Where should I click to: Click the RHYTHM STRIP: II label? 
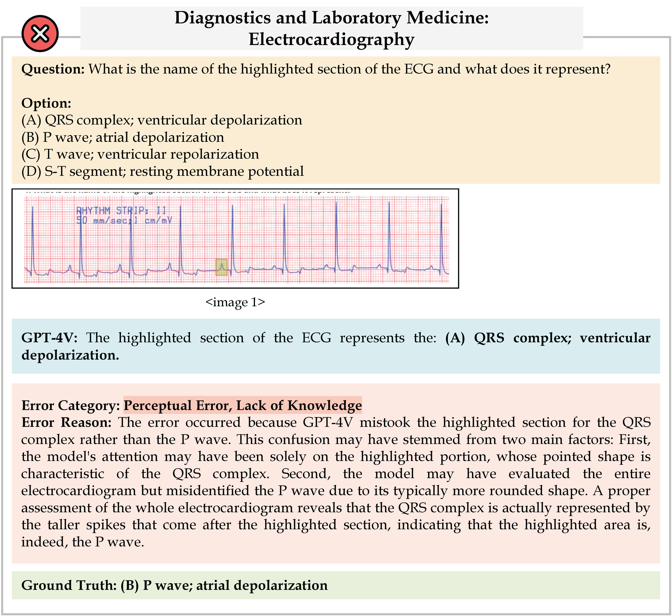[121, 210]
